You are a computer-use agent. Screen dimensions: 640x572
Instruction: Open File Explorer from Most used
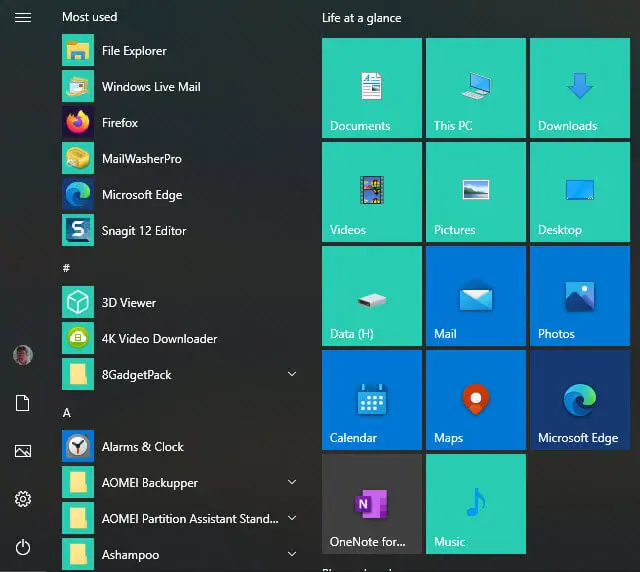(x=181, y=51)
